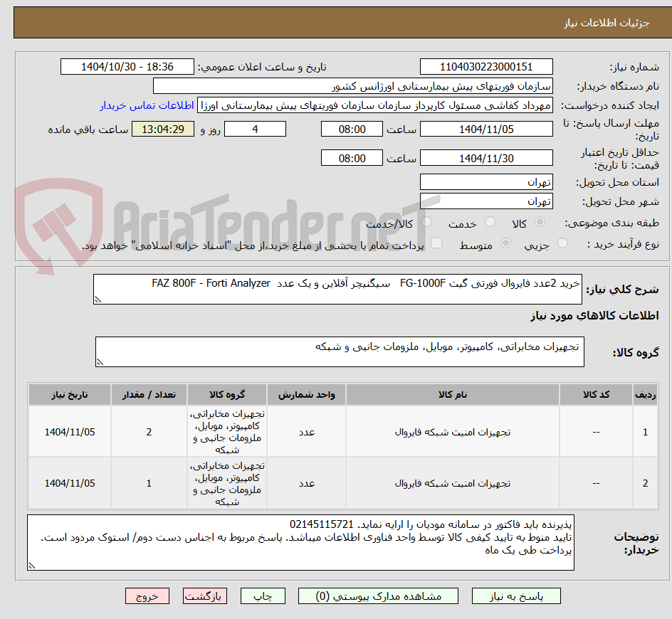This screenshot has height=619, width=672.
Task: Click quantity 2 in row 1
Action: 149,432
